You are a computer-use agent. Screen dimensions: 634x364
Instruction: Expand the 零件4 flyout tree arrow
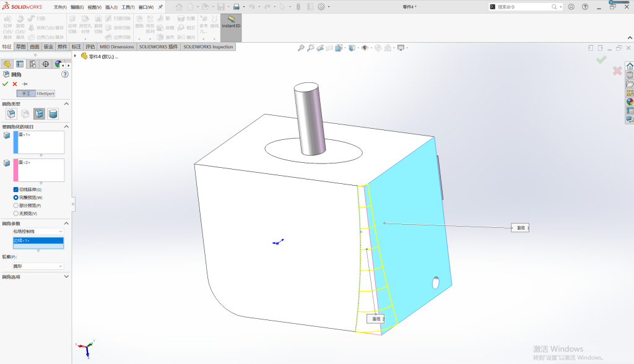pyautogui.click(x=75, y=56)
